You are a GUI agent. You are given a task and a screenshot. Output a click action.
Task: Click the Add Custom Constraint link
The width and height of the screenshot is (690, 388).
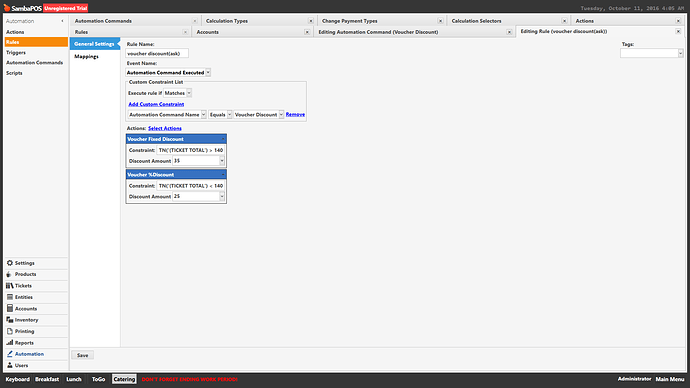[x=156, y=104]
